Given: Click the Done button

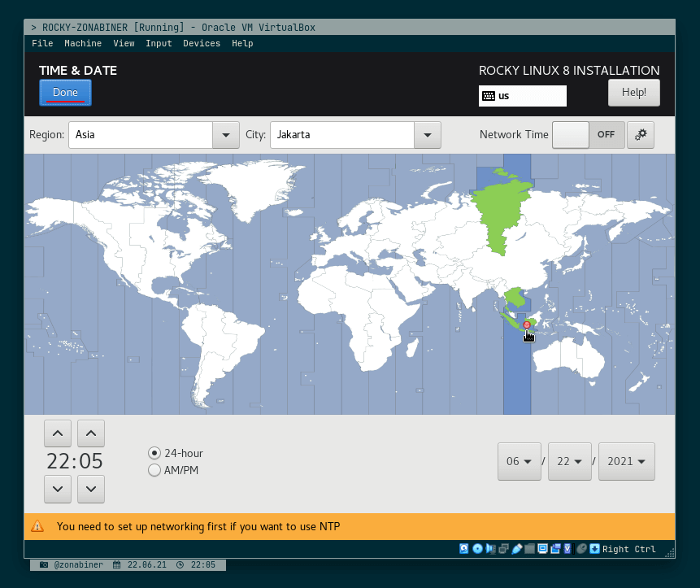Looking at the screenshot, I should pyautogui.click(x=65, y=93).
